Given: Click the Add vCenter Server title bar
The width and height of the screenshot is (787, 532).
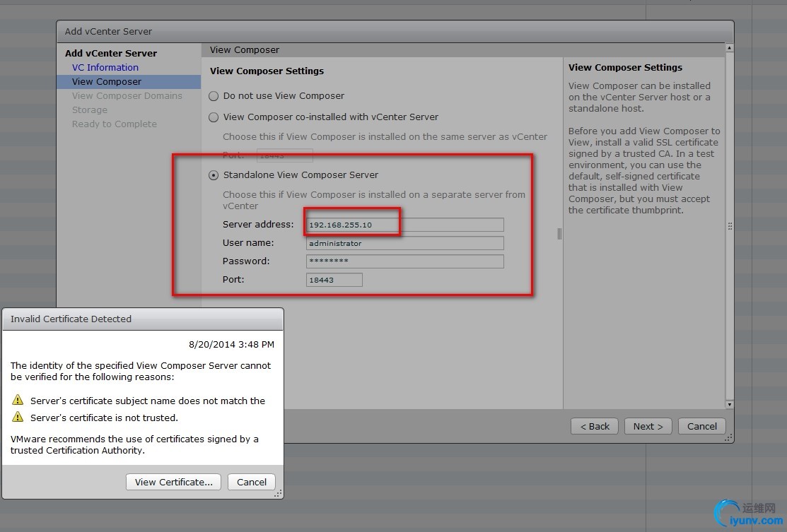Looking at the screenshot, I should click(395, 32).
